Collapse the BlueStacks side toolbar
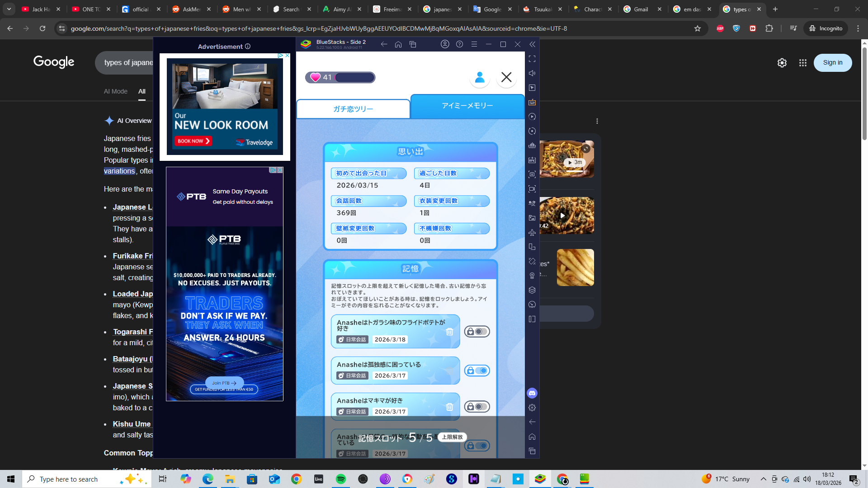 [x=532, y=44]
